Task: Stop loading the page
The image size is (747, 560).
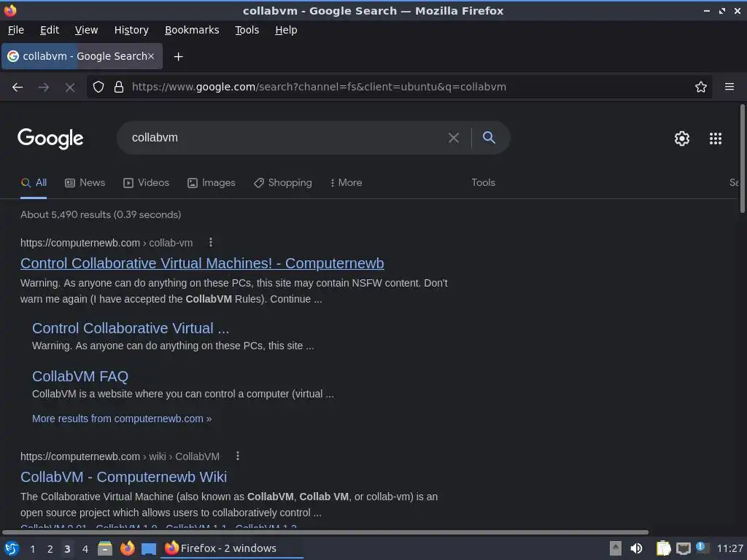Action: [x=70, y=87]
